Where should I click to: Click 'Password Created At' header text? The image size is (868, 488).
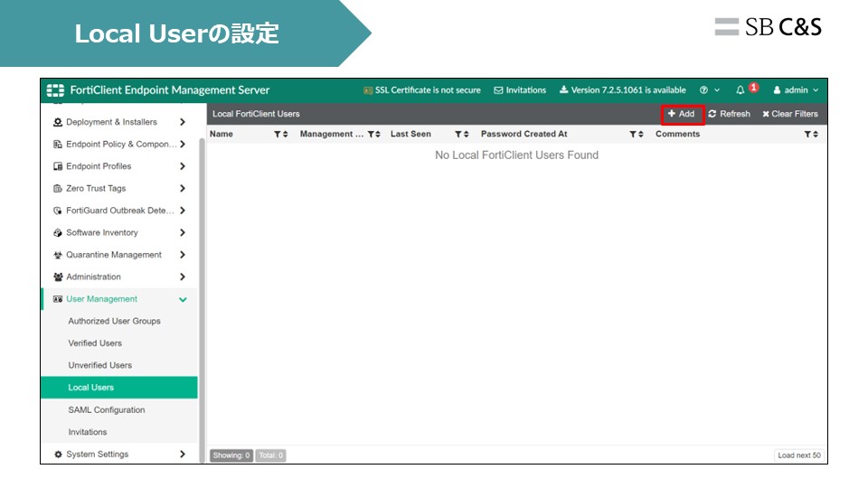click(x=524, y=134)
